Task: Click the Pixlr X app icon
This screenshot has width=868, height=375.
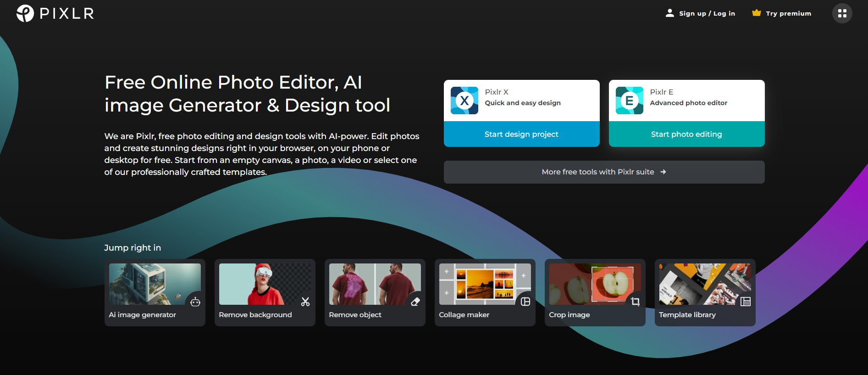Action: pos(464,101)
